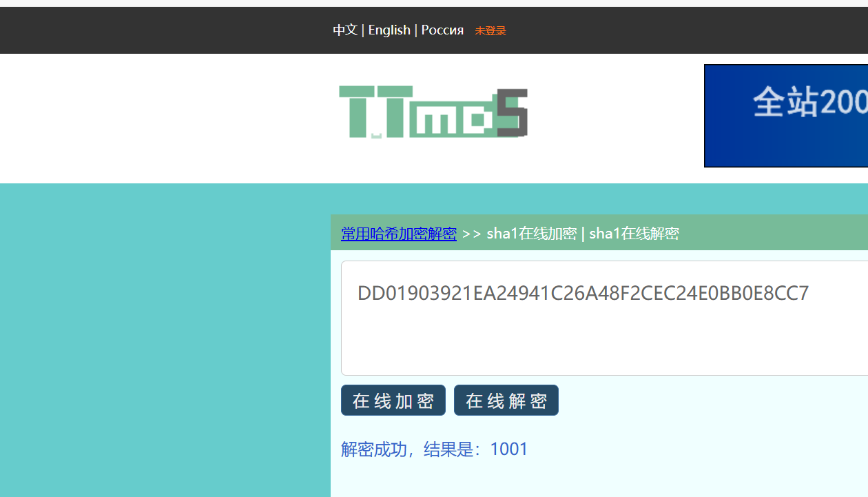Click on the DD01903921EA hash string
This screenshot has height=497, width=868.
[x=583, y=294]
